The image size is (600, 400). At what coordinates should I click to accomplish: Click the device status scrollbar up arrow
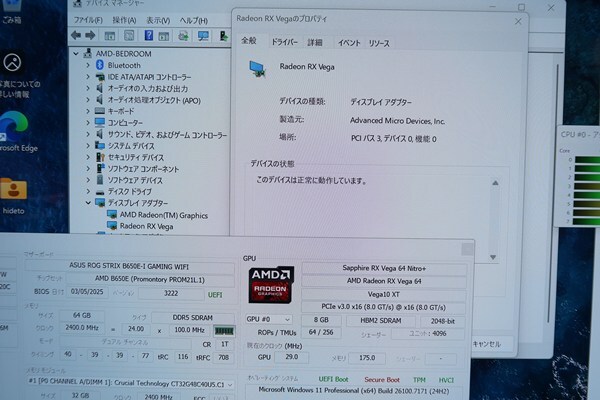pyautogui.click(x=493, y=181)
